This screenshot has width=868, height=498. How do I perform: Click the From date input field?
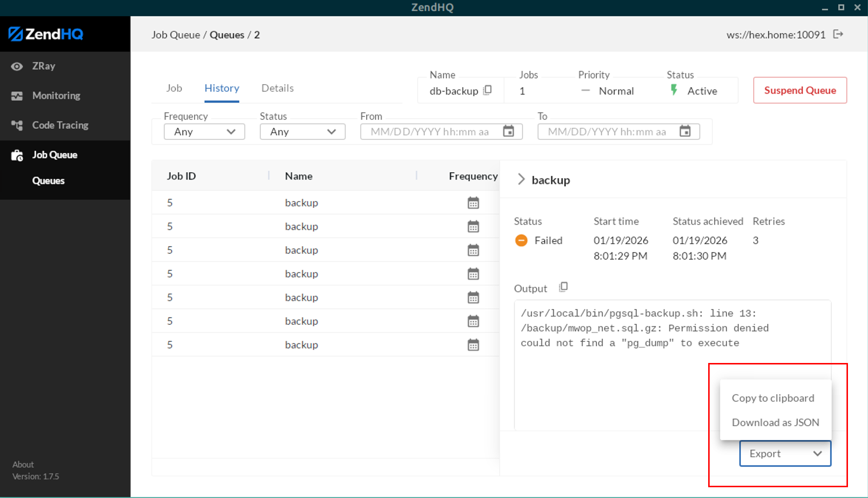tap(430, 132)
